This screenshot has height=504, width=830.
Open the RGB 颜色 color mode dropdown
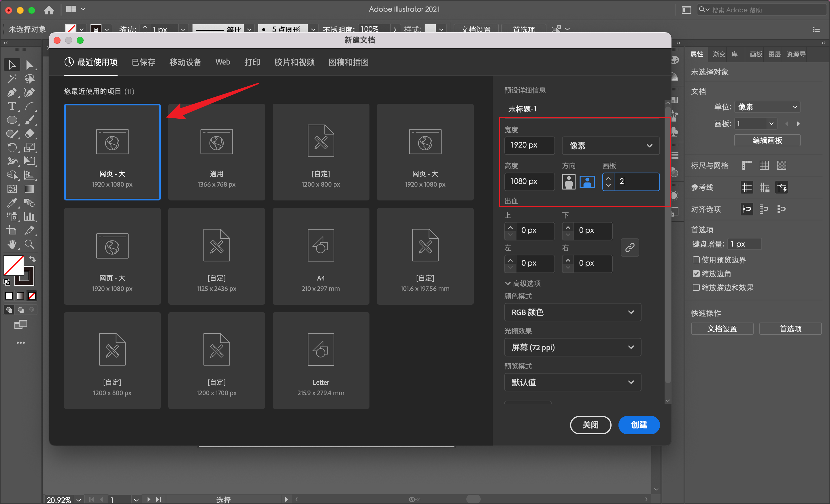(572, 312)
